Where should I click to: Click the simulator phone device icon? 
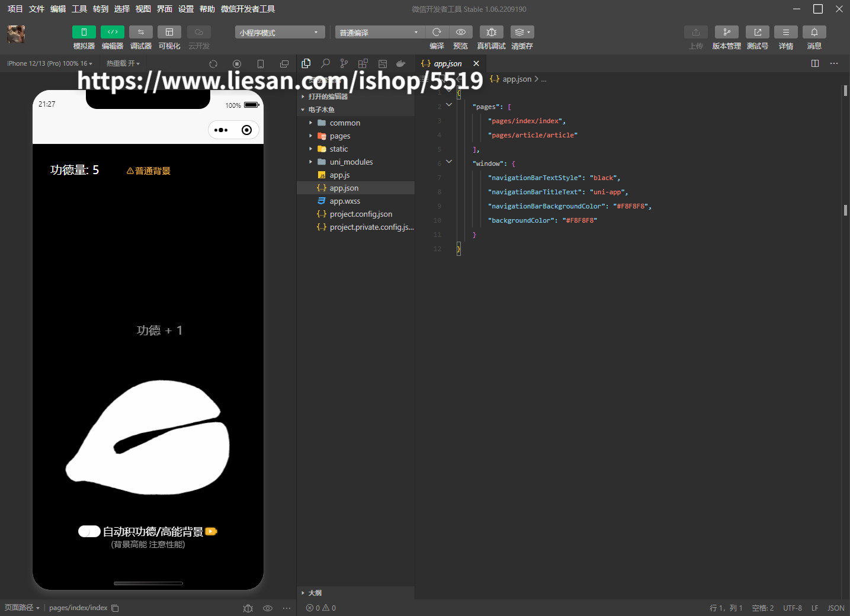(x=261, y=64)
